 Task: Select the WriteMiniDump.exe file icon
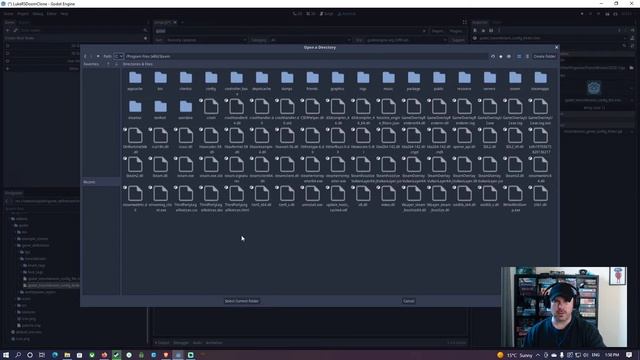515,193
